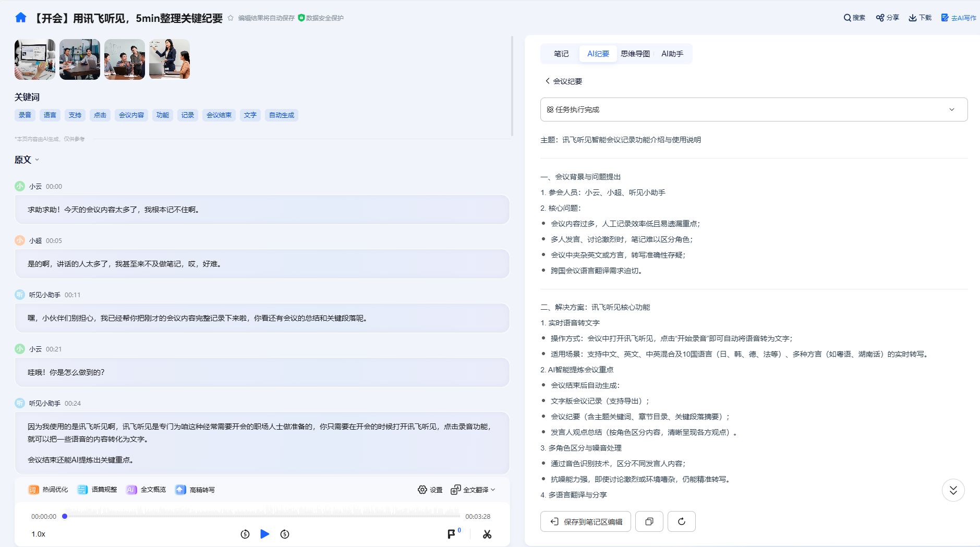The height and width of the screenshot is (547, 980).
Task: Select the 自动生成 keyword tag
Action: (x=282, y=115)
